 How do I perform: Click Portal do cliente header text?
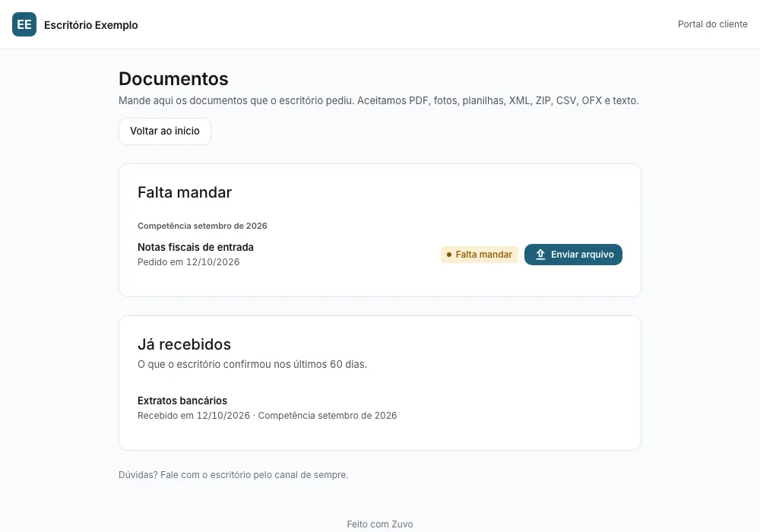point(713,24)
